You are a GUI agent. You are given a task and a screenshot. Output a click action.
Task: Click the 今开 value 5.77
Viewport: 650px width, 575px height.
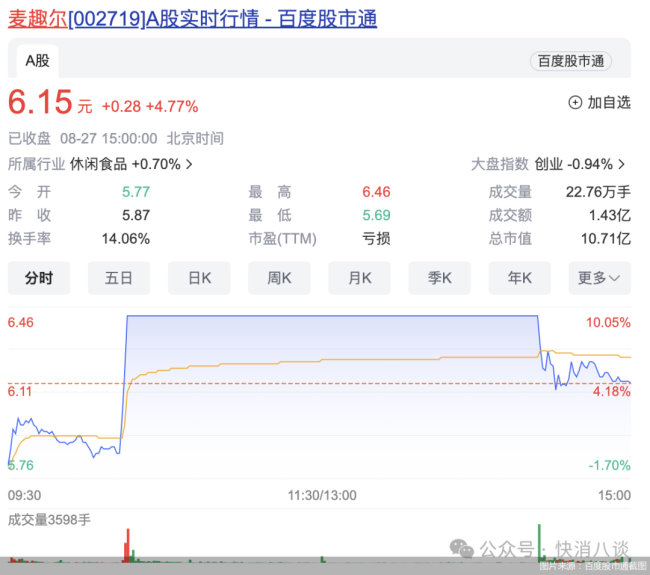tap(136, 192)
